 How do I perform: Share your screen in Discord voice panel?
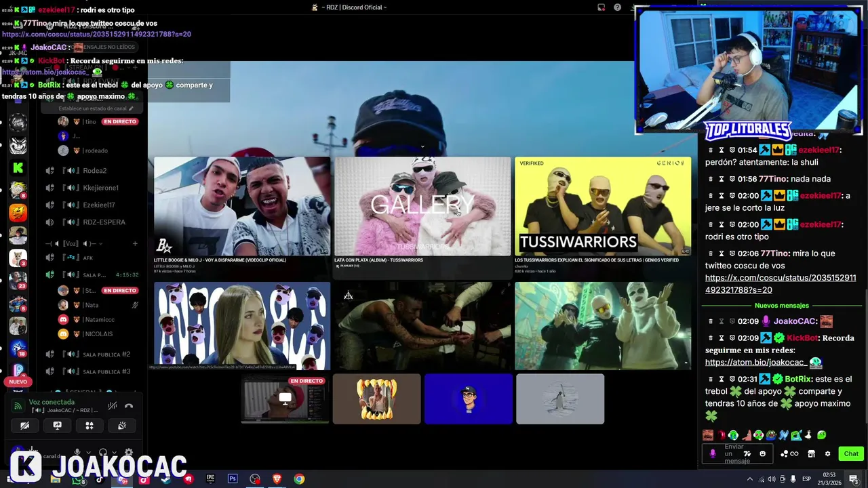[57, 426]
